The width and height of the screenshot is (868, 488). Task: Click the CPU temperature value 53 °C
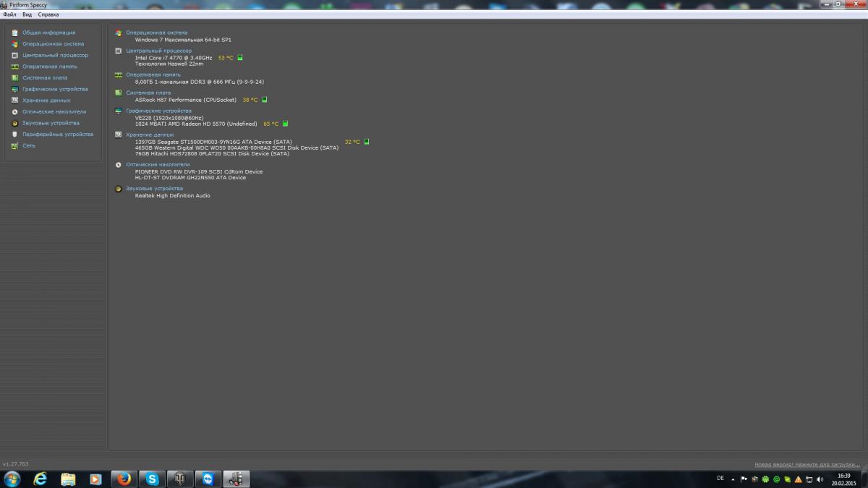(226, 57)
